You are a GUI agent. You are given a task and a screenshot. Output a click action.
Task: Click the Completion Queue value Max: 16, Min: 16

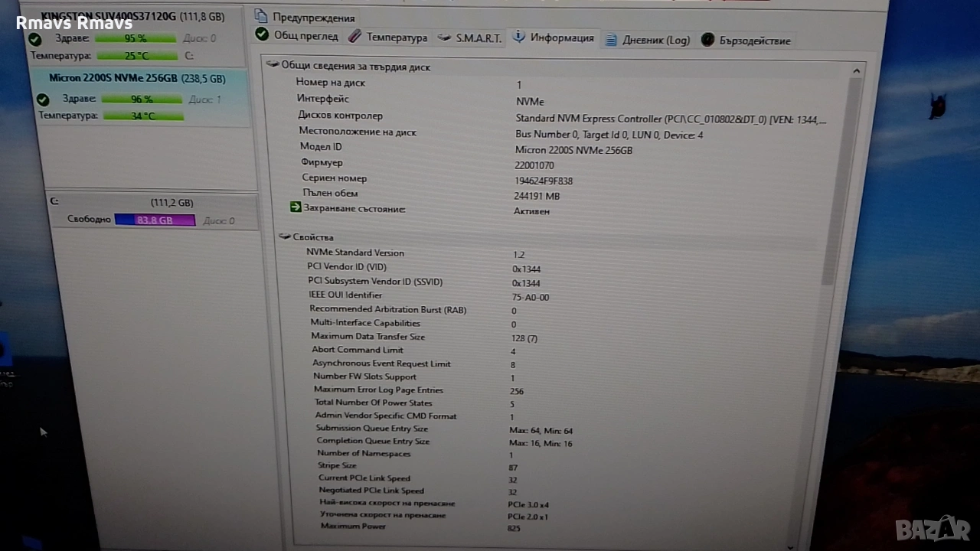[x=541, y=443]
